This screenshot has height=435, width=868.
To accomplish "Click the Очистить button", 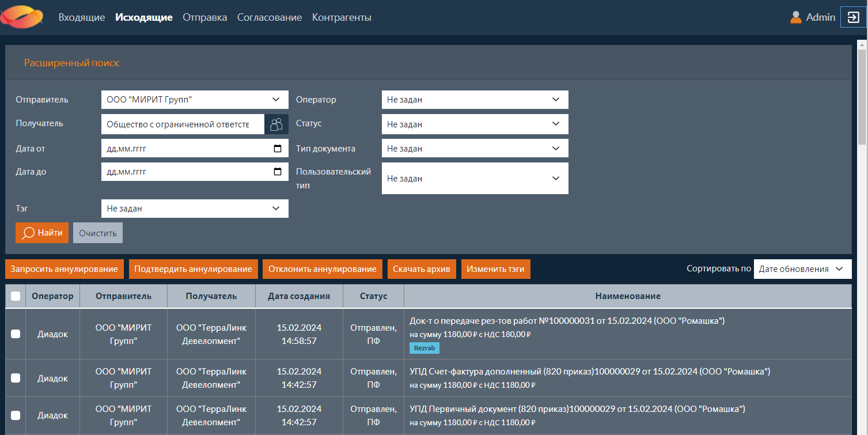I will [98, 233].
